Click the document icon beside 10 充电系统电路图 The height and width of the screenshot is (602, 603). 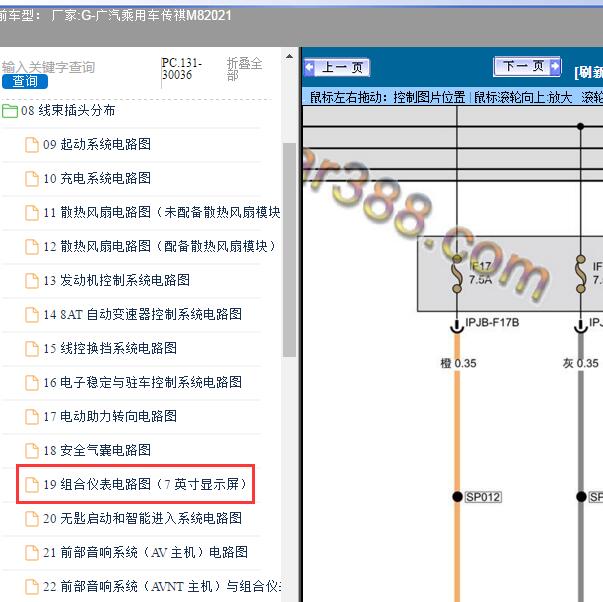tap(32, 179)
